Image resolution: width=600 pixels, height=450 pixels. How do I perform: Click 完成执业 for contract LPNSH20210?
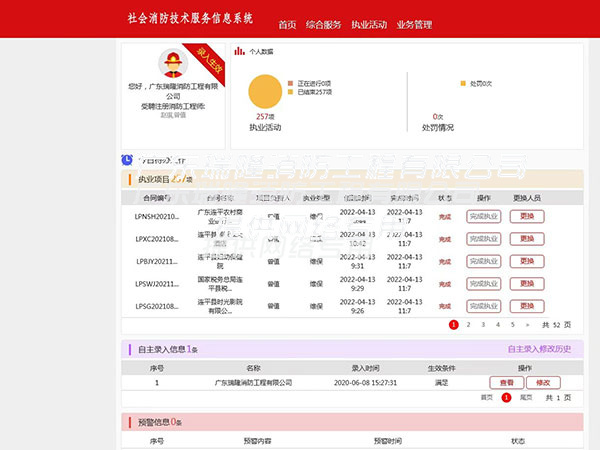483,216
